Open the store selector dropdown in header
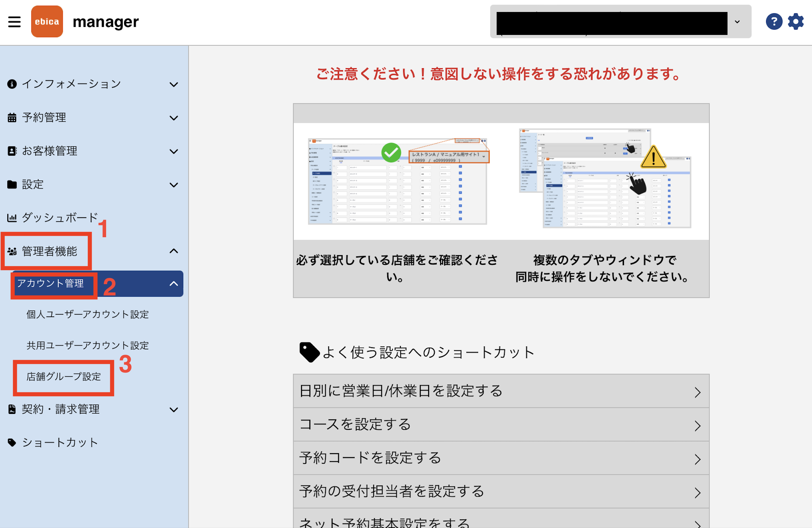Screen dimensions: 812x528 point(621,22)
